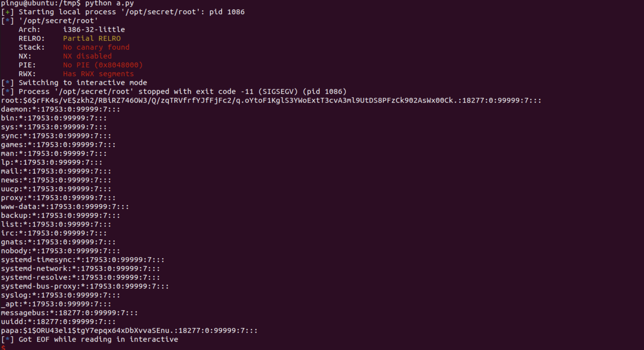Viewport: 644px width, 350px height.
Task: Click the 'papa' user hash line
Action: coord(129,331)
